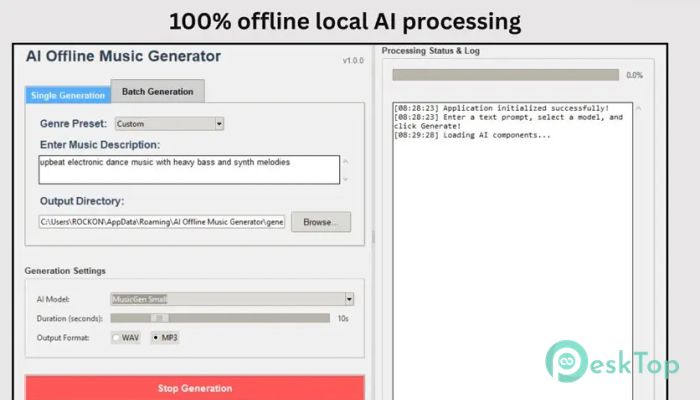This screenshot has height=400, width=700.
Task: Click the description box scroll down arrow
Action: coord(346,179)
